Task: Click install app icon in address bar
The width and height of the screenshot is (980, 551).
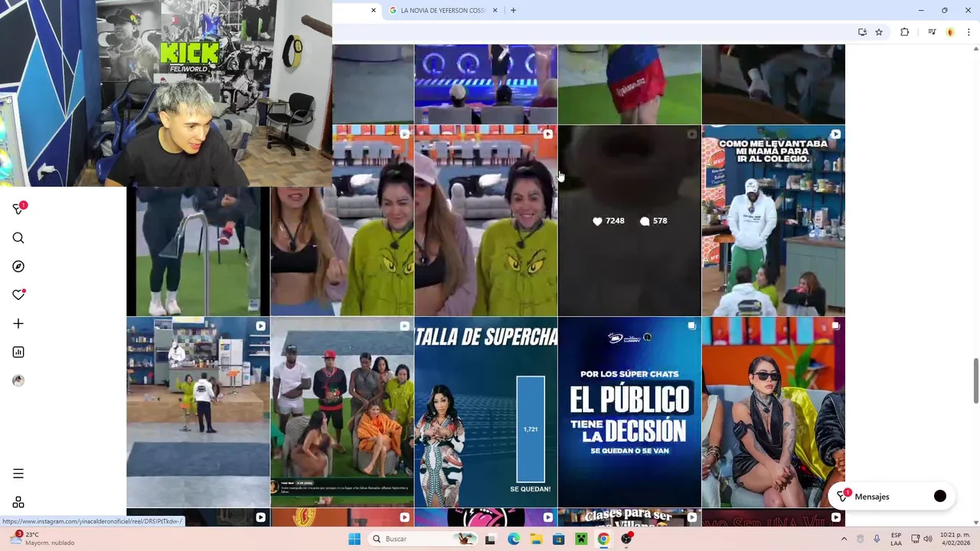Action: coord(862,32)
